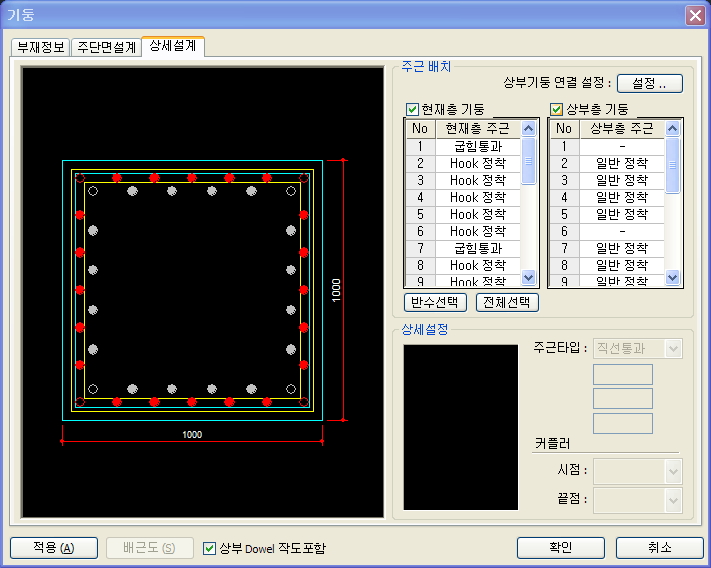Select row 2 Hook 정착 in 현재층 list

(478, 163)
